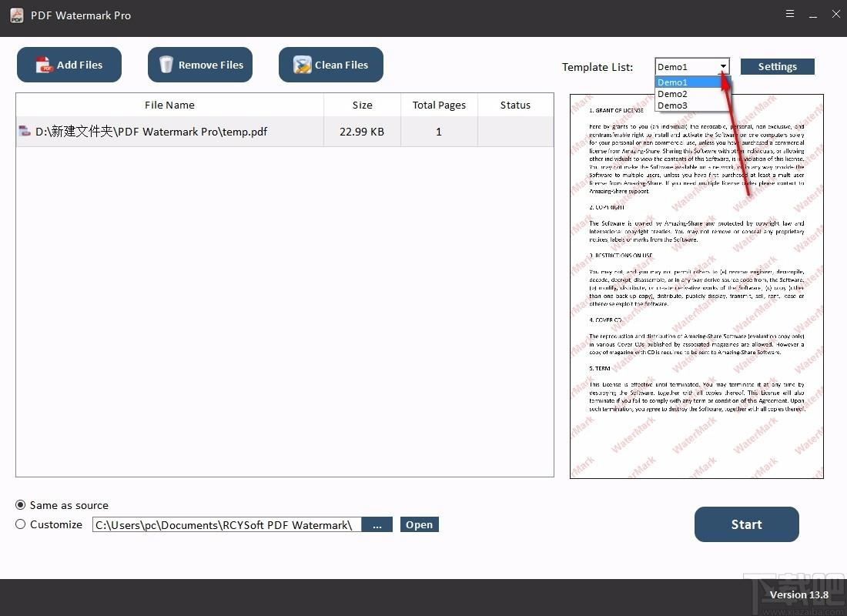Click the PDF file icon in temp.pdf row
The image size is (847, 616).
pyautogui.click(x=25, y=131)
